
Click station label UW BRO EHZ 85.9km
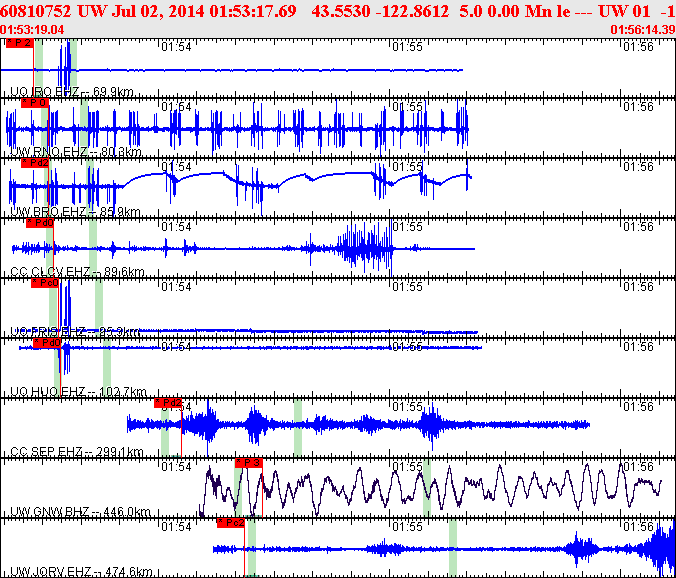click(75, 212)
